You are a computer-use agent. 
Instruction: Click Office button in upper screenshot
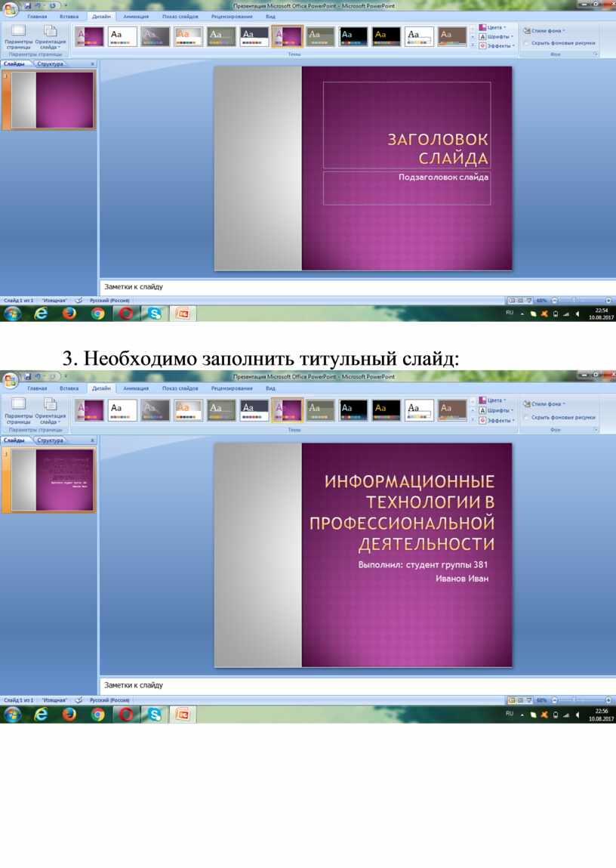tap(10, 8)
